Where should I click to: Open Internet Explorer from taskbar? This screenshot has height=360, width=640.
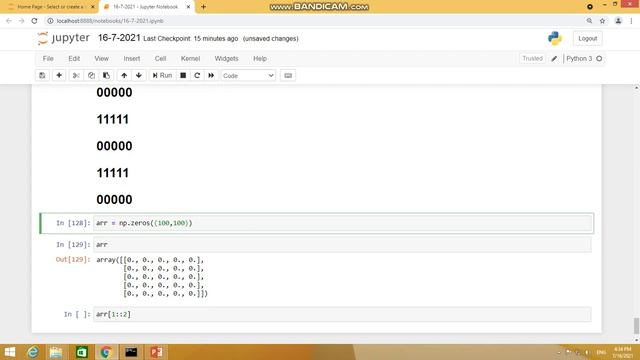[x=33, y=352]
